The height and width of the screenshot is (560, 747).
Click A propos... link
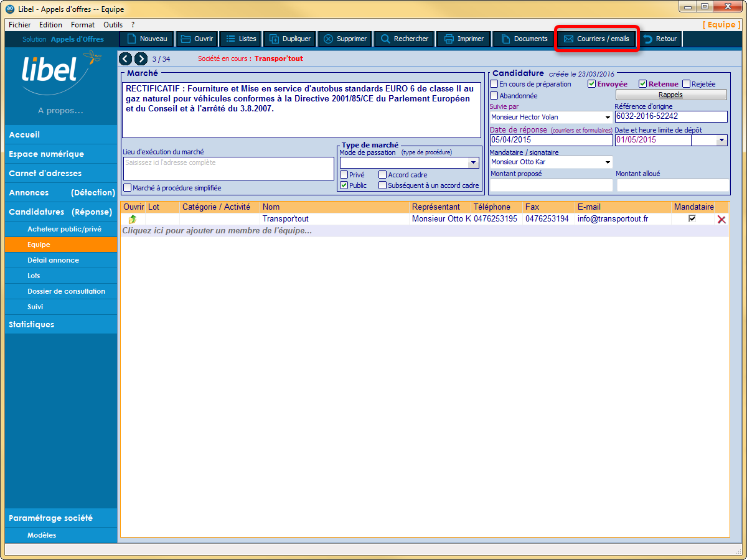pyautogui.click(x=60, y=111)
